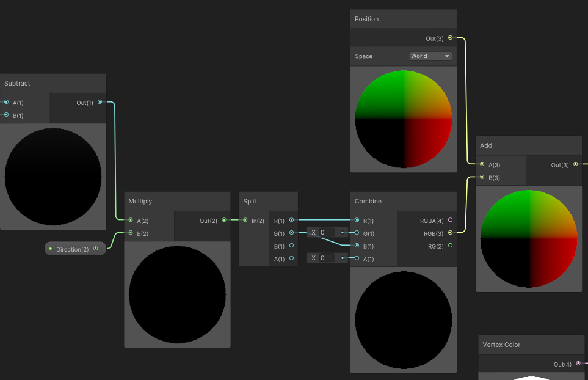
Task: Click the Combine node B(1) input port
Action: pos(357,246)
